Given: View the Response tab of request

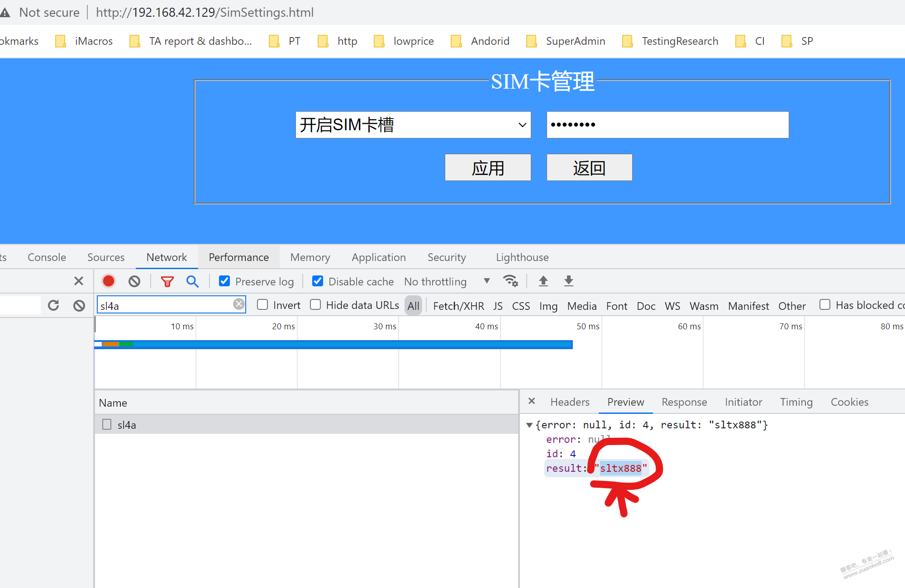Looking at the screenshot, I should point(684,402).
